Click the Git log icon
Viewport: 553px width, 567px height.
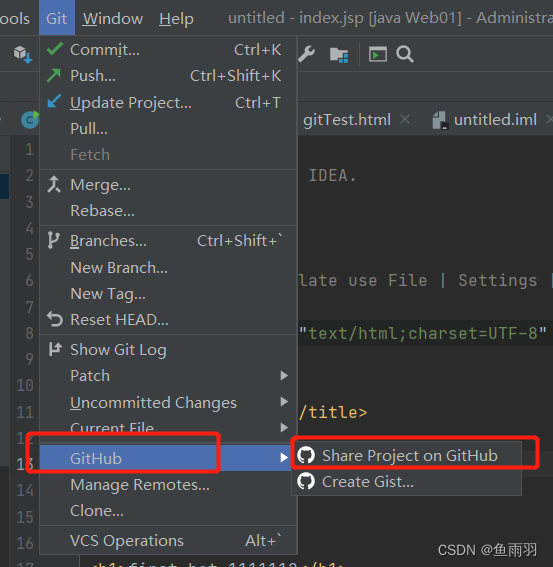point(55,349)
